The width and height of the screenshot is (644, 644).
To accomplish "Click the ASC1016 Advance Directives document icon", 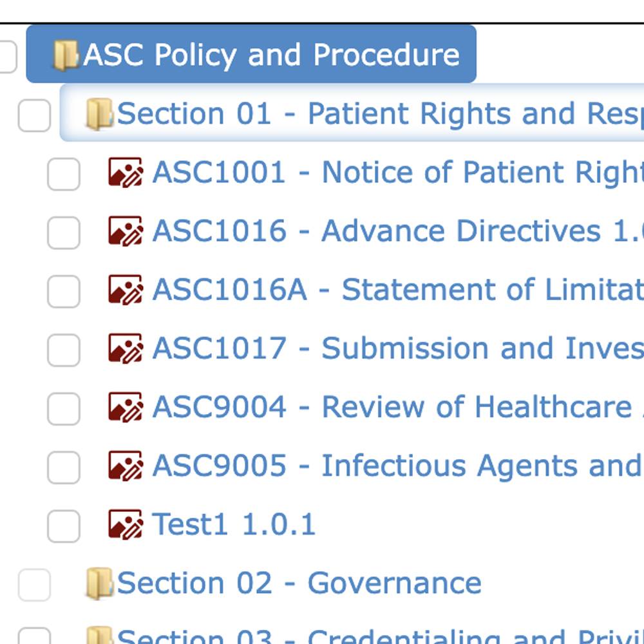I will (125, 231).
